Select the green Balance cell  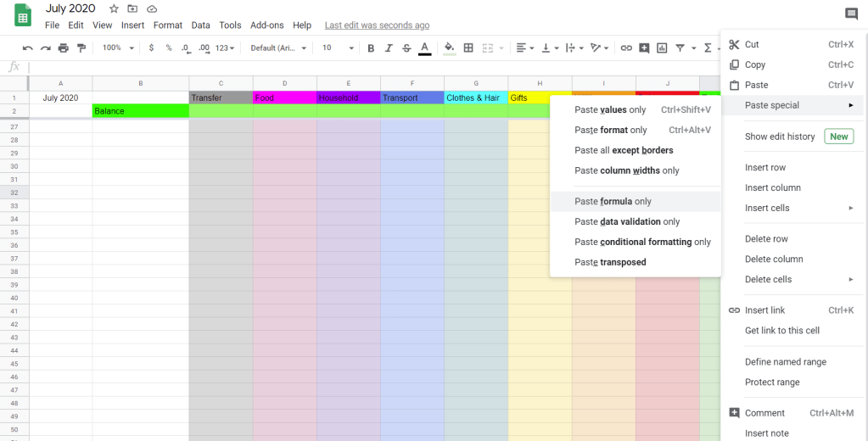pyautogui.click(x=140, y=111)
